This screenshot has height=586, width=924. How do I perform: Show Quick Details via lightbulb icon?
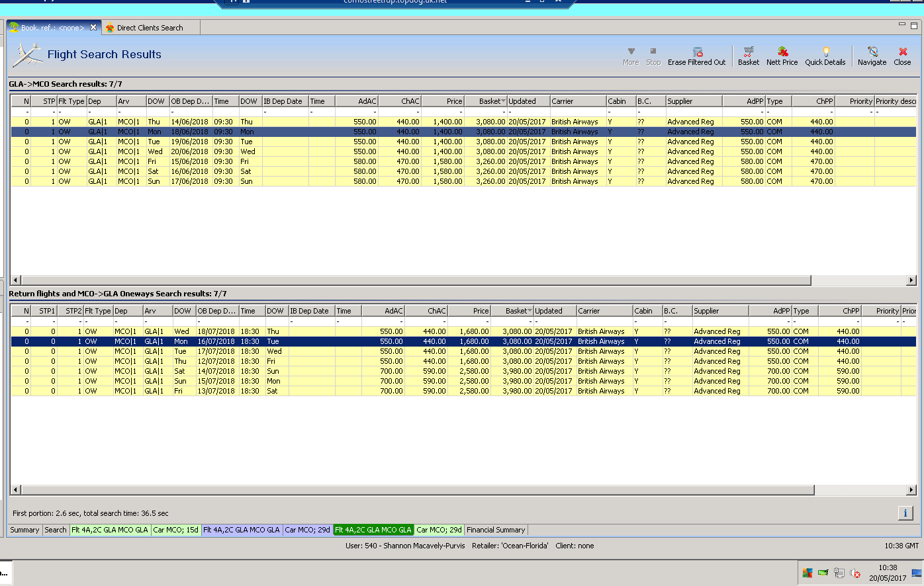(825, 52)
